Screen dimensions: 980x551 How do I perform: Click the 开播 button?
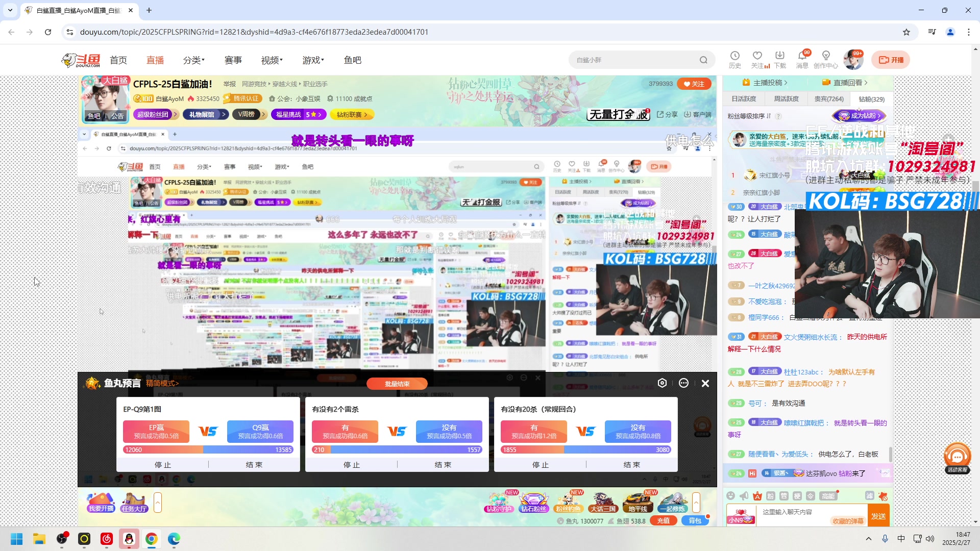pyautogui.click(x=891, y=60)
